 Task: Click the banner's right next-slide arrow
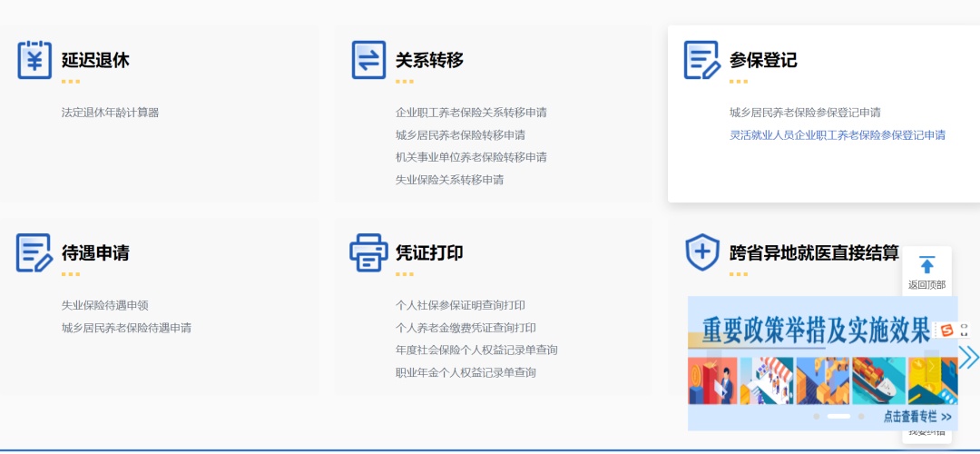[932, 367]
